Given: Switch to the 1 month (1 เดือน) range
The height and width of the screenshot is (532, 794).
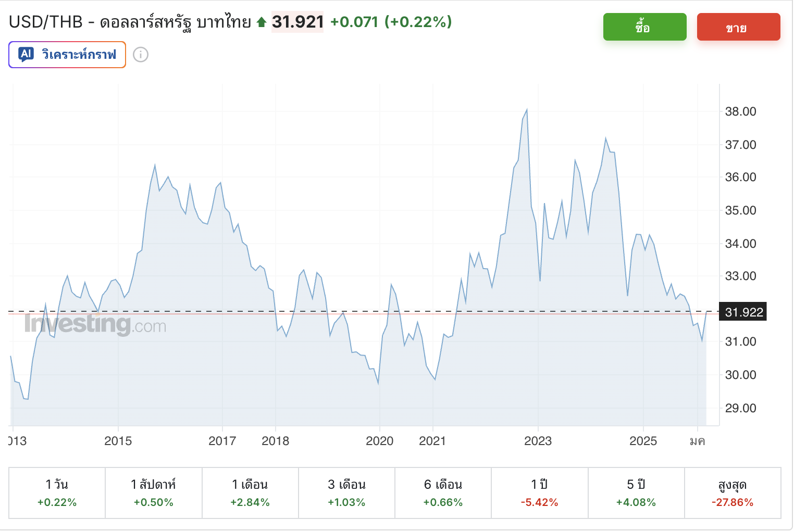Looking at the screenshot, I should [x=250, y=492].
